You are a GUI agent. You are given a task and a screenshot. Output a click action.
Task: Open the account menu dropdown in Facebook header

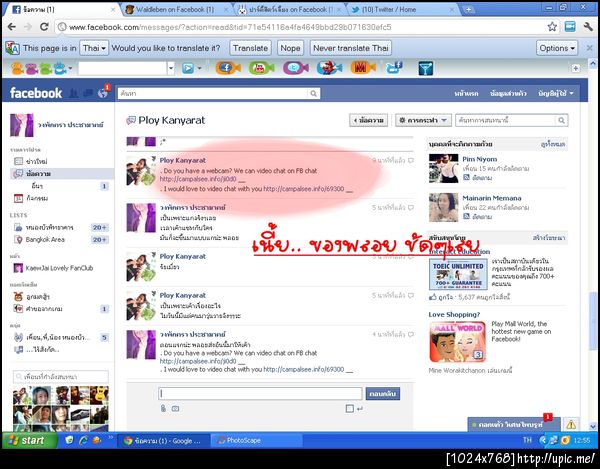(x=556, y=93)
